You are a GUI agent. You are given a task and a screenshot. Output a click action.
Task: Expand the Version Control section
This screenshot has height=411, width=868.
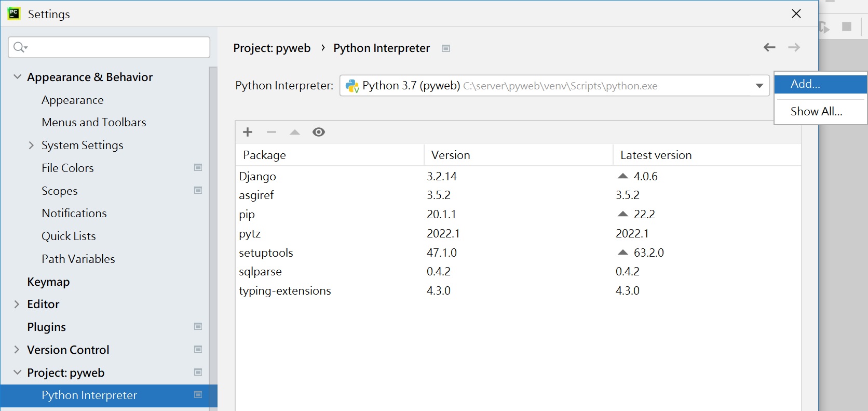tap(17, 350)
